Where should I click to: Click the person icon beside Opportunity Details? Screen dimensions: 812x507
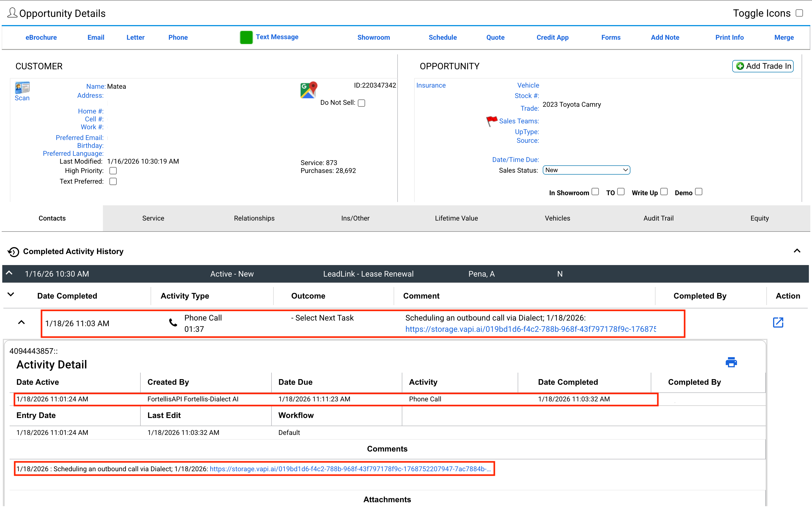point(12,13)
